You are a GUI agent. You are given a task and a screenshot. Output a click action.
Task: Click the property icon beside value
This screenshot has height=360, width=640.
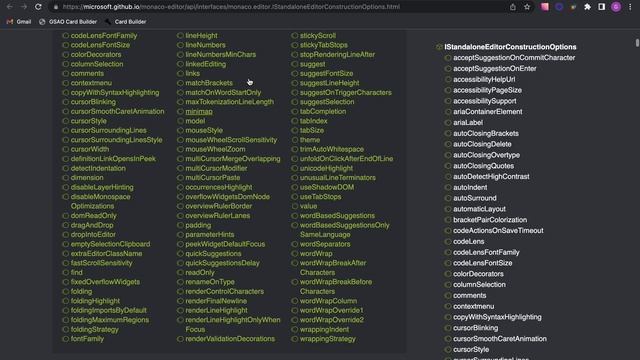pos(295,206)
